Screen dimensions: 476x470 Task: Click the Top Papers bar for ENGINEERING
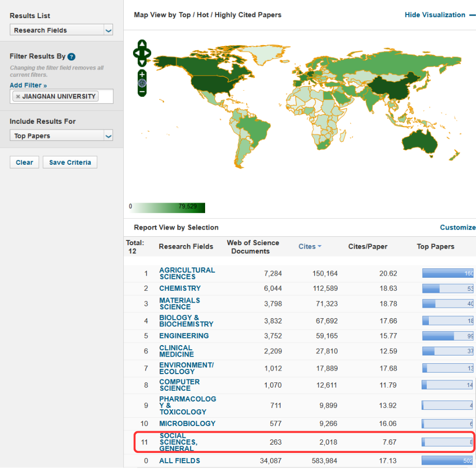tap(448, 336)
